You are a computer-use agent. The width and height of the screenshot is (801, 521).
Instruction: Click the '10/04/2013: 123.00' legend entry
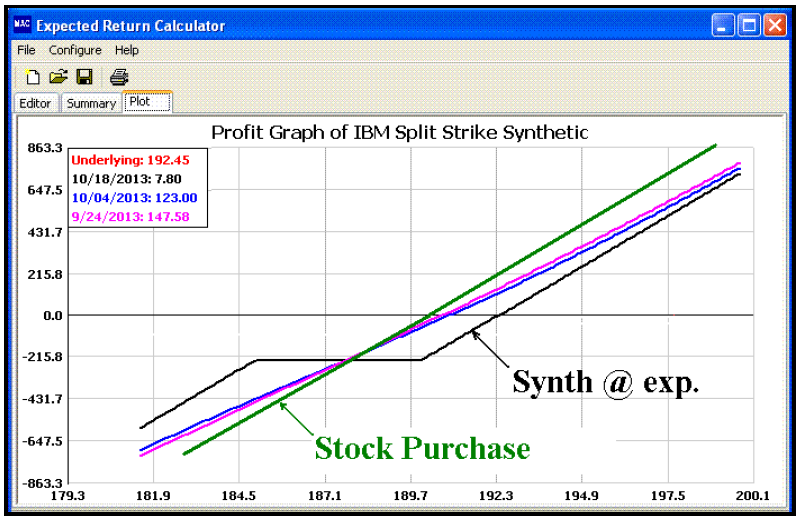coord(134,198)
